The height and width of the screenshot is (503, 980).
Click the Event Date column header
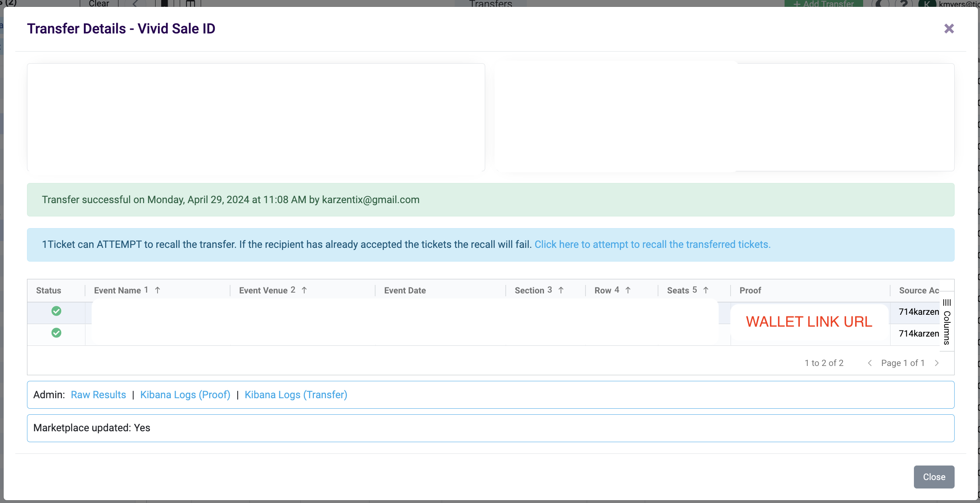click(405, 291)
